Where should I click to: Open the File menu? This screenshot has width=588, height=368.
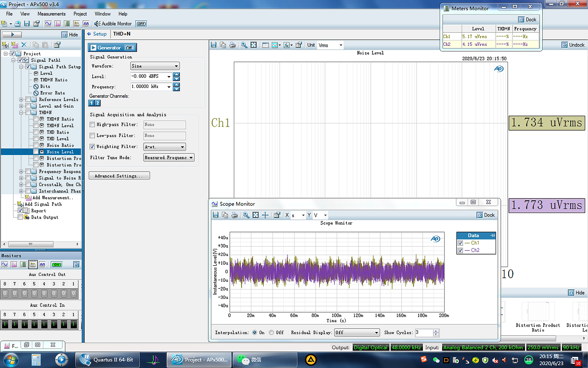[x=9, y=14]
